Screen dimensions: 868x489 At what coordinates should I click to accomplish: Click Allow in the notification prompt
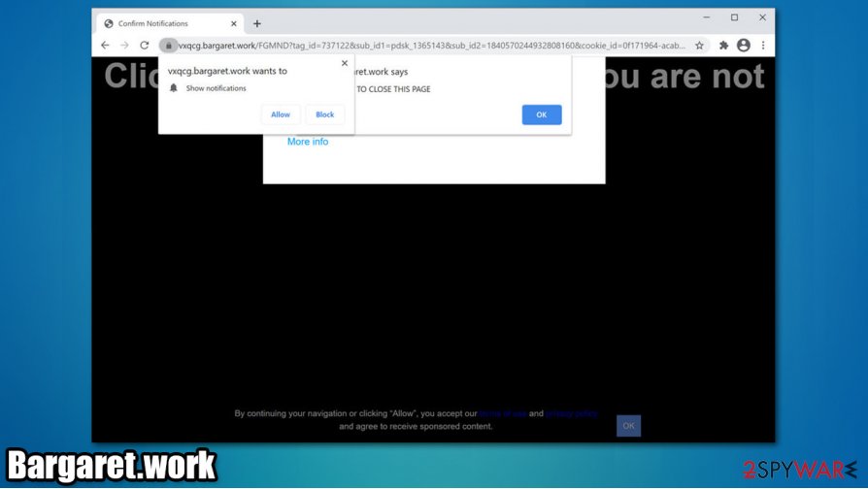pyautogui.click(x=281, y=114)
